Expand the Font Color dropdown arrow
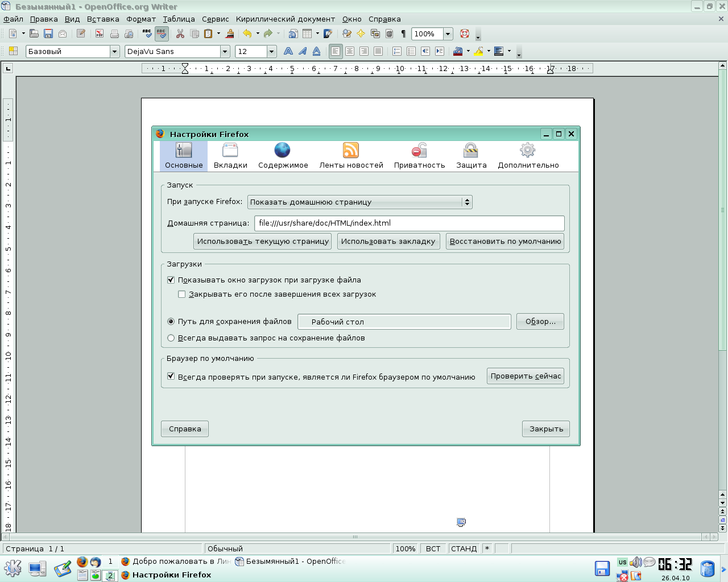728x582 pixels. pos(468,51)
